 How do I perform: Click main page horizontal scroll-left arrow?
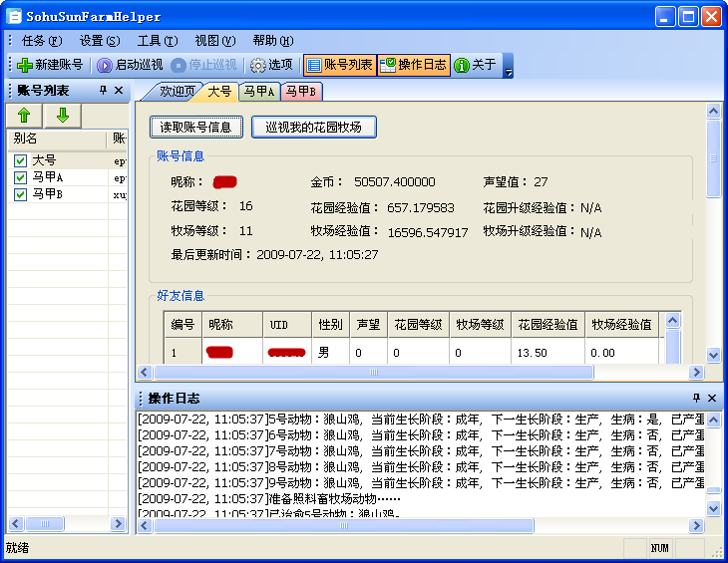tap(145, 372)
